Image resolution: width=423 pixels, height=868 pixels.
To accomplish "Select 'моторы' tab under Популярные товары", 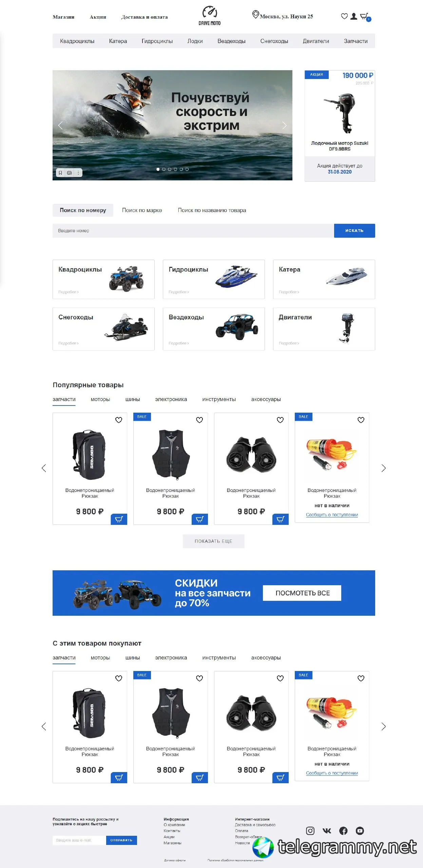I will coord(100,399).
